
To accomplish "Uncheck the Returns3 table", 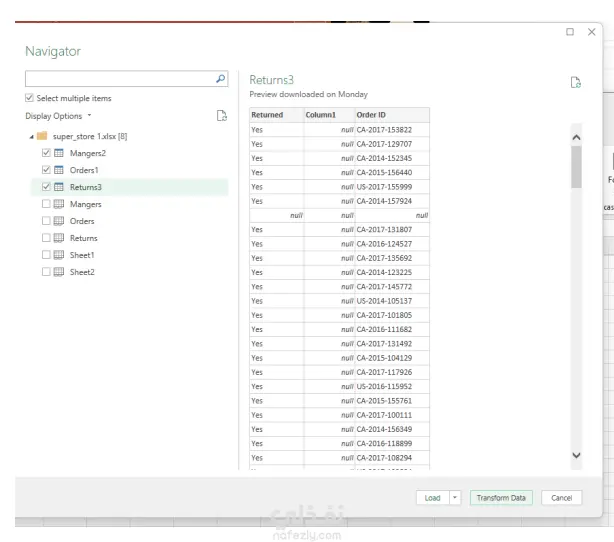I will tap(46, 187).
